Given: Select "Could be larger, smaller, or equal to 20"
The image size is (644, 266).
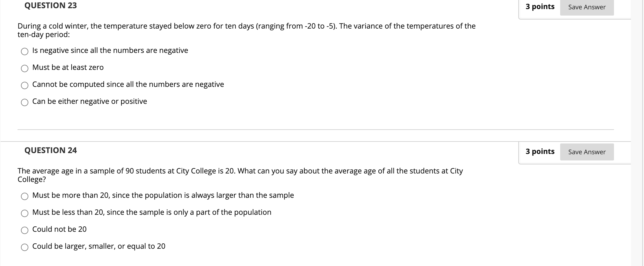Looking at the screenshot, I should [99, 246].
